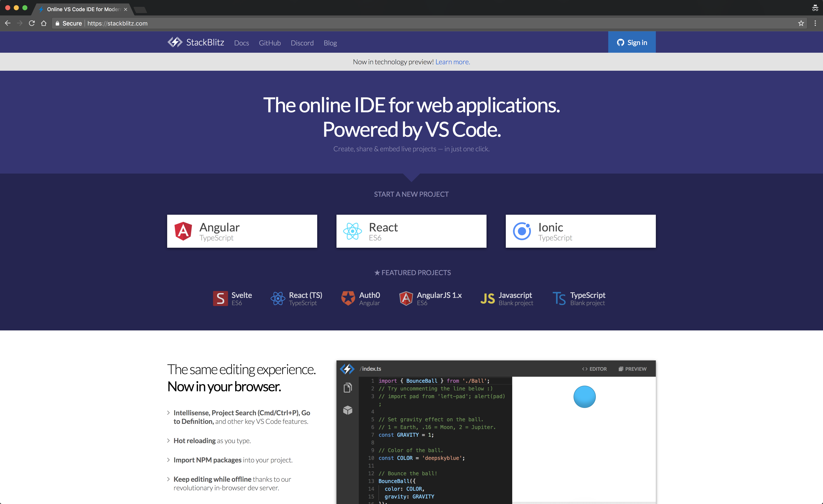Click the browser forward arrow
This screenshot has height=504, width=823.
[20, 23]
